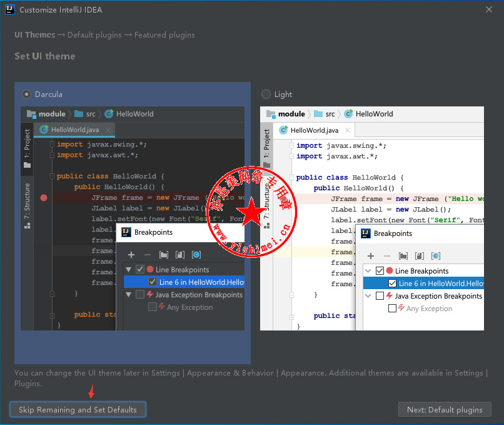Click HelloWorld class icon in Darcula breadcrumb

pyautogui.click(x=109, y=114)
